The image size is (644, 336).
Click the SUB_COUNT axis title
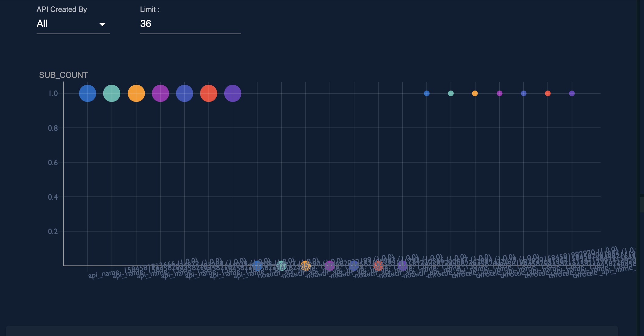click(x=64, y=75)
